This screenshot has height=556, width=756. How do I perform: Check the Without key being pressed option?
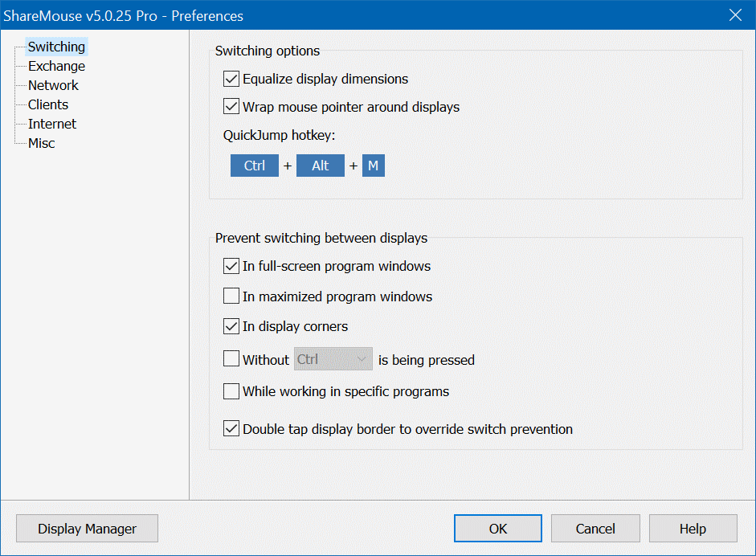tap(231, 359)
